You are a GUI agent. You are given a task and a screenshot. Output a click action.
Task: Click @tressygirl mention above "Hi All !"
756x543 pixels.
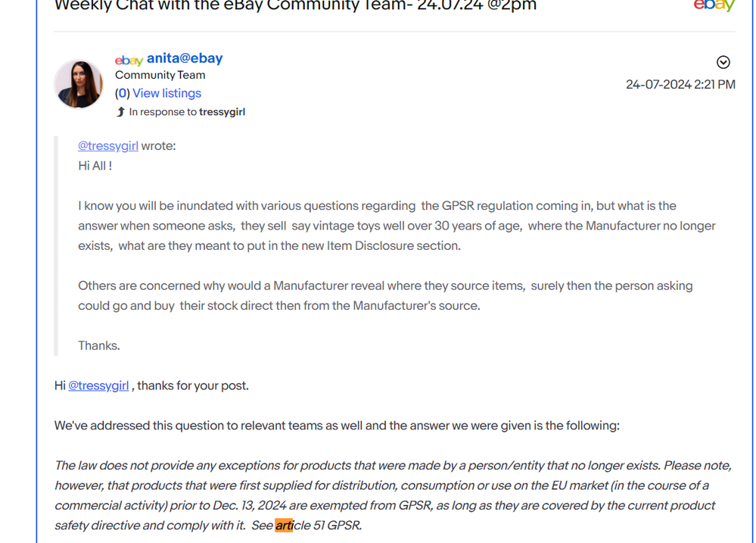[x=108, y=145]
